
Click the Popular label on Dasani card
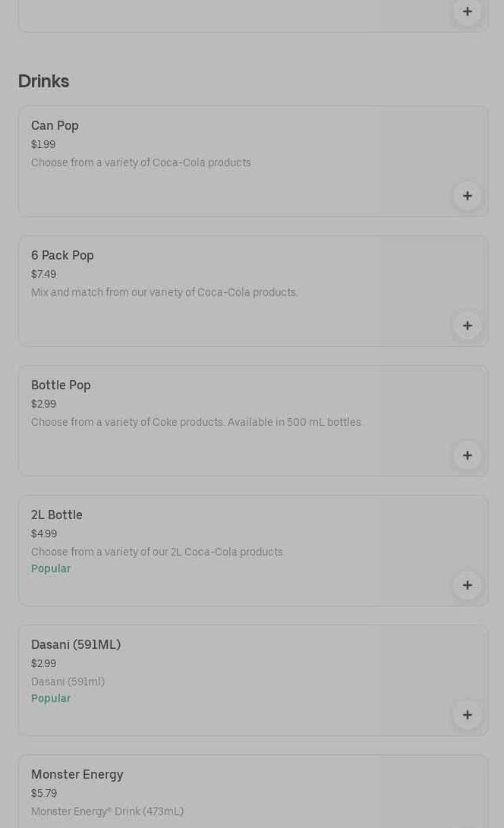pos(51,698)
